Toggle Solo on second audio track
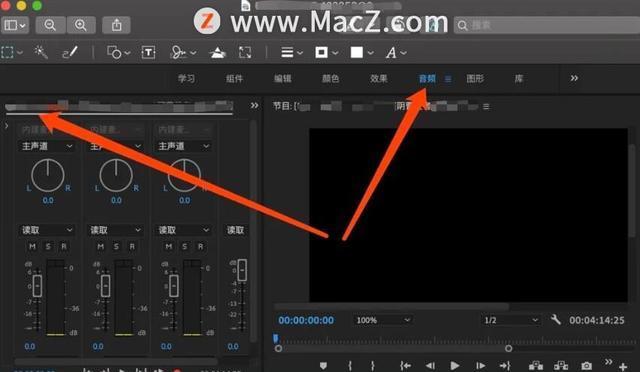Screen dimensions: 640x372 tap(116, 246)
